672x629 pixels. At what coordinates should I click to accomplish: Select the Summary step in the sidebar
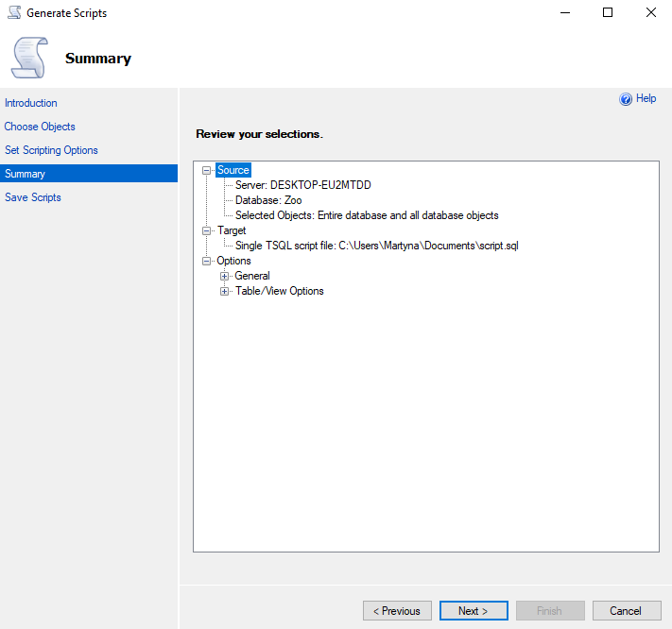pyautogui.click(x=89, y=174)
